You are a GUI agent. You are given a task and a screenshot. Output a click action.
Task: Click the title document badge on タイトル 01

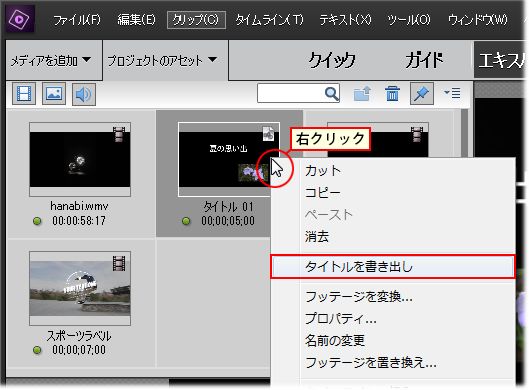tap(269, 133)
